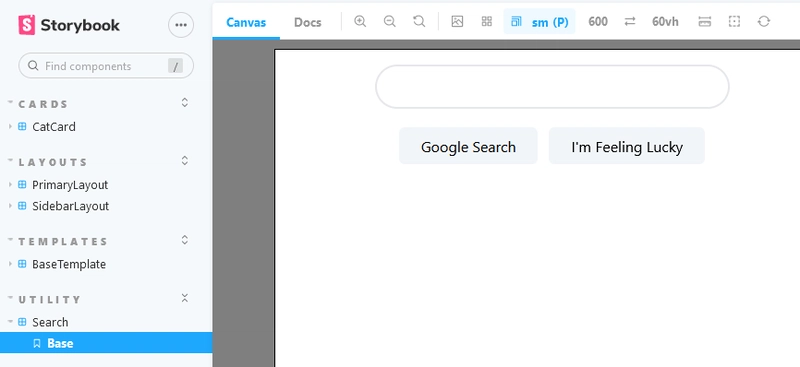
Task: Zoom in on the canvas
Action: coord(360,21)
